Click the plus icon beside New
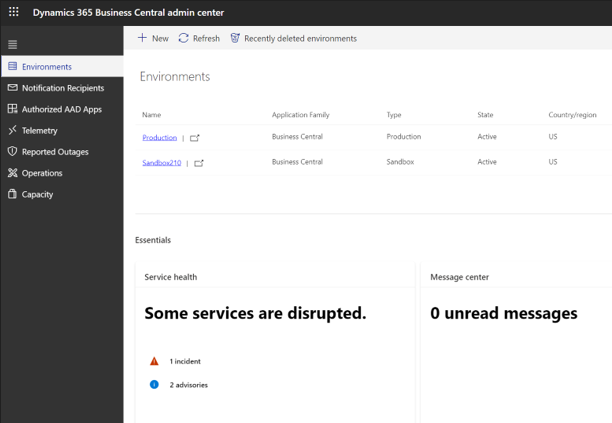Screen dimensions: 612x423 (142, 38)
